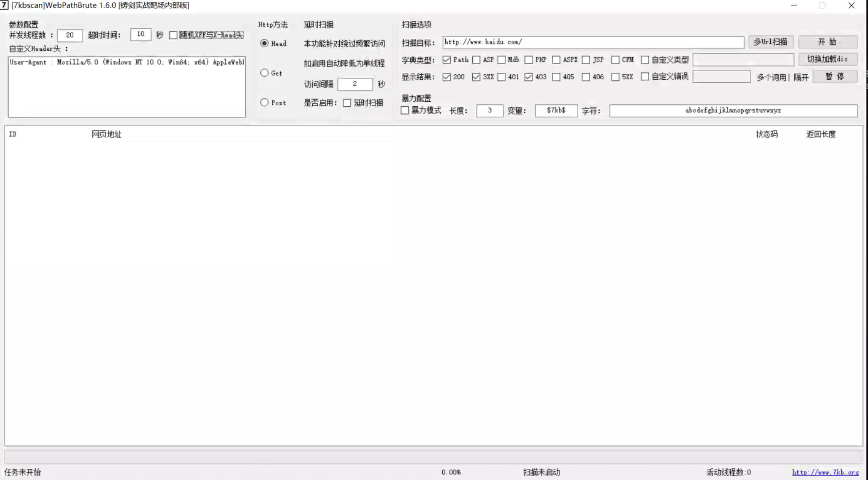This screenshot has width=868, height=480.
Task: Click the 暂停 pause button
Action: (x=835, y=76)
